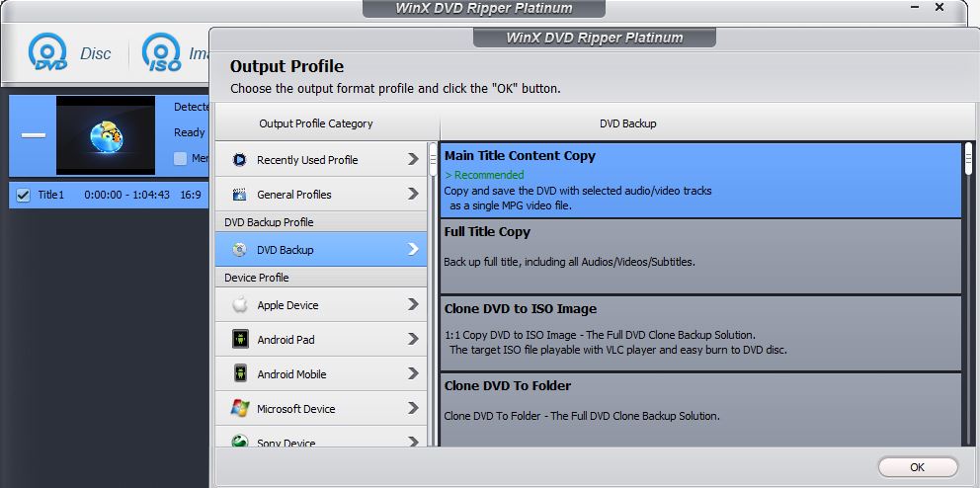
Task: Click the DVD Backup list scrollbar
Action: tap(969, 296)
